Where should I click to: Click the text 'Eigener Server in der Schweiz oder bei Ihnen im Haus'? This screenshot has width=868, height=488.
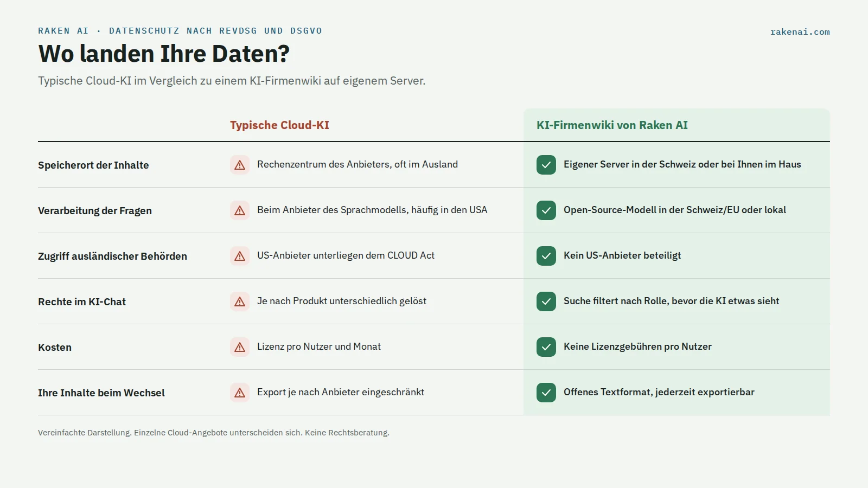click(682, 164)
